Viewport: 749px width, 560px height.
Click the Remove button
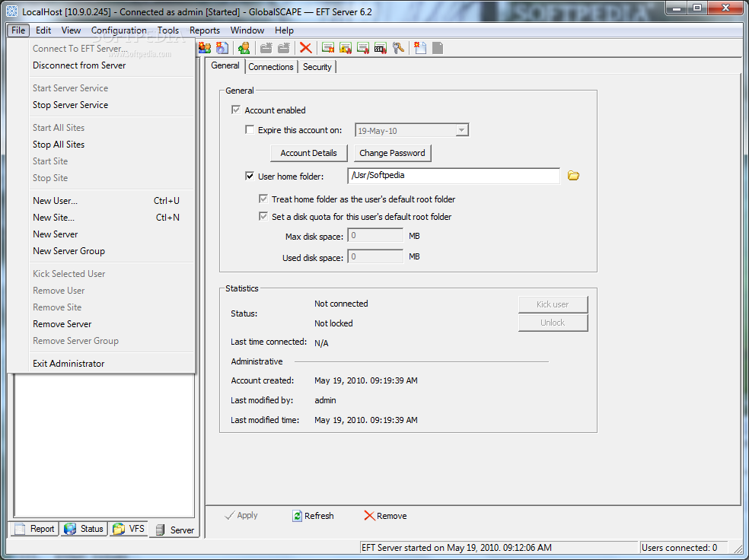[x=385, y=516]
